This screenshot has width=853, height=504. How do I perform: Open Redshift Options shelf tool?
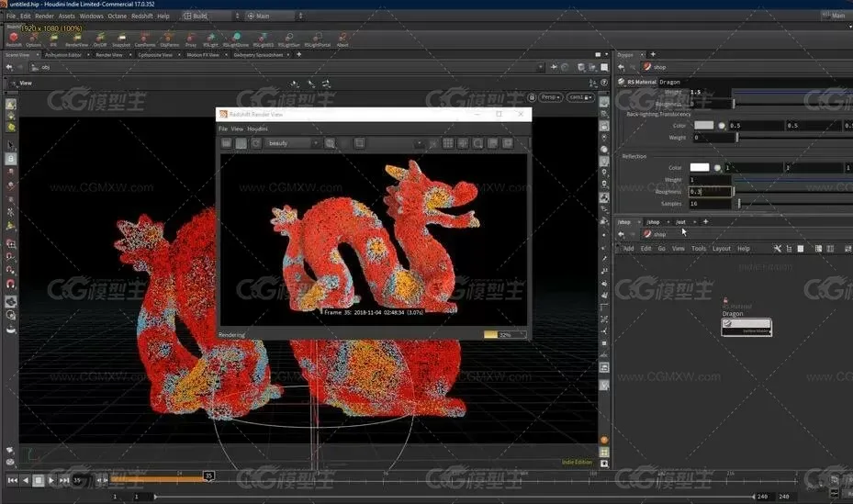[34, 38]
